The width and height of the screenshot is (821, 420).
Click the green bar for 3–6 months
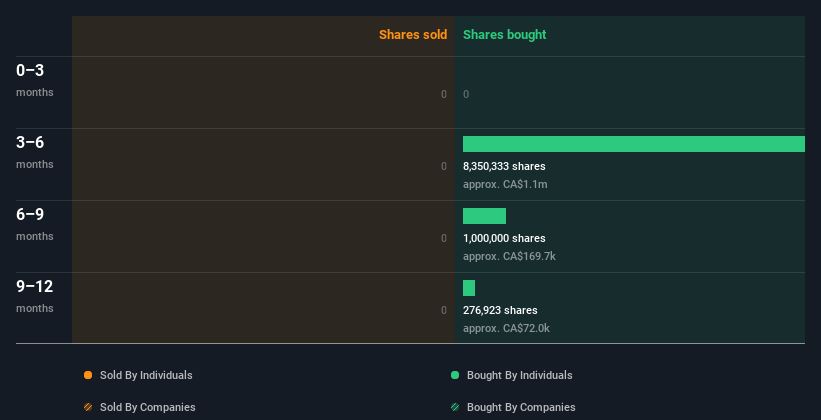[634, 144]
